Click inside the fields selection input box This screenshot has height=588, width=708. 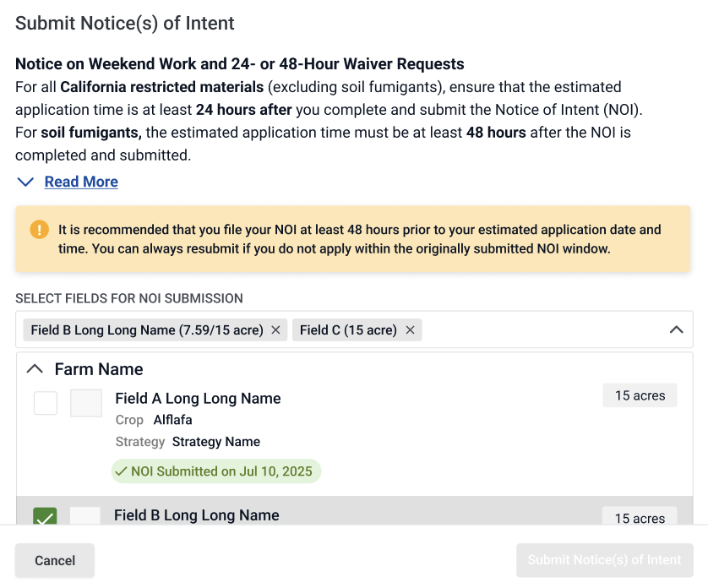542,329
